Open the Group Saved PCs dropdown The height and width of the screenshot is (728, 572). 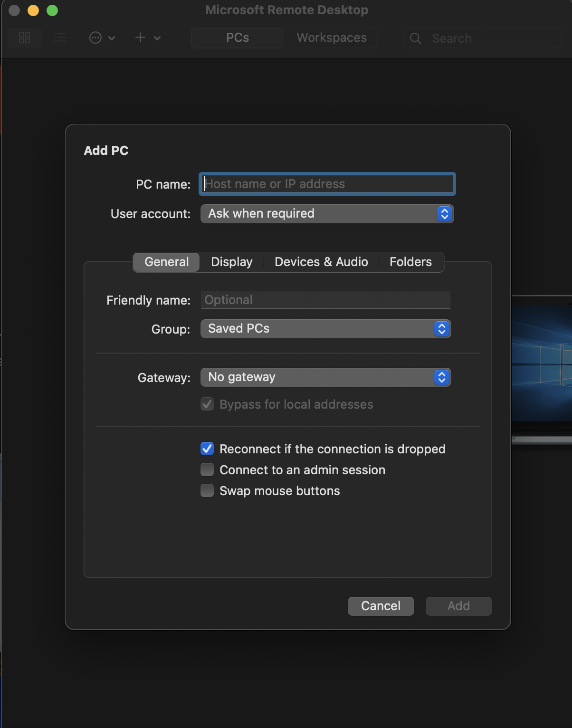coord(326,329)
